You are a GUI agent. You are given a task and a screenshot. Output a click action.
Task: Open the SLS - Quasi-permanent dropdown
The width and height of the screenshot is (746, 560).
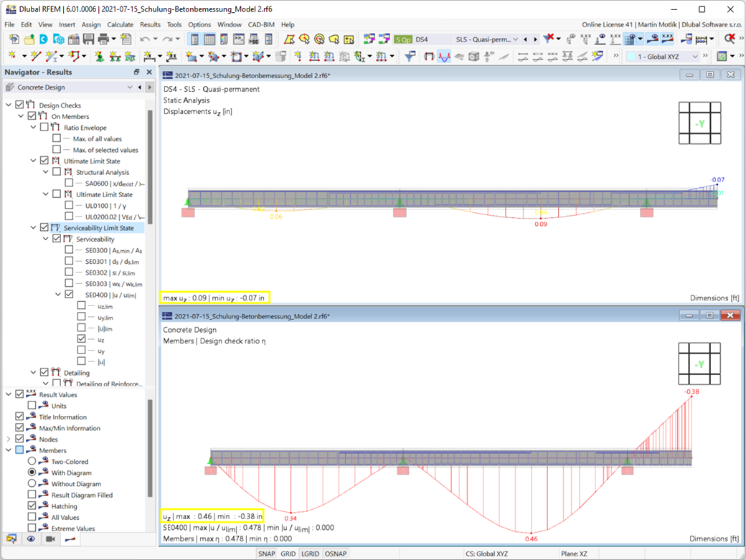coord(515,39)
